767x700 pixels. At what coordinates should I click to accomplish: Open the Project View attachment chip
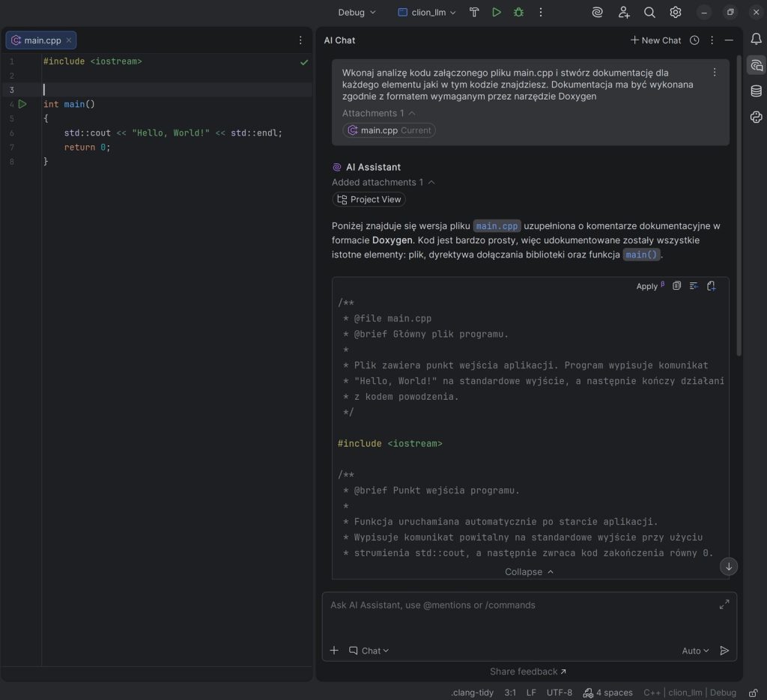point(369,199)
